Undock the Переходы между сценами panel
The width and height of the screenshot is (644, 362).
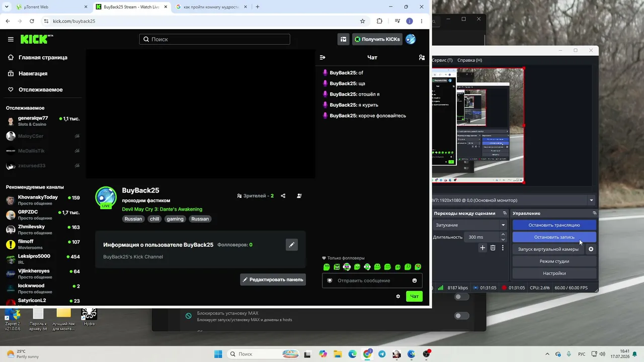(x=505, y=213)
